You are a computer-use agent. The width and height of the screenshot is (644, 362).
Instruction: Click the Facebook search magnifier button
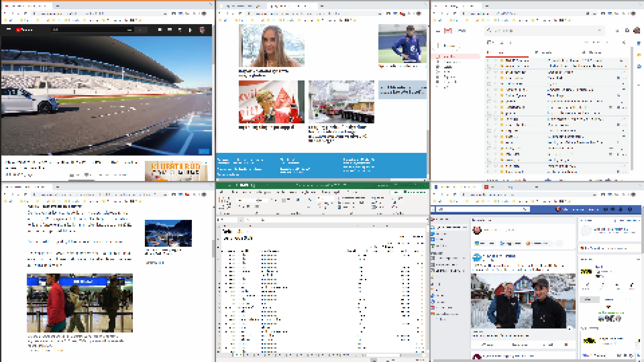click(x=525, y=209)
